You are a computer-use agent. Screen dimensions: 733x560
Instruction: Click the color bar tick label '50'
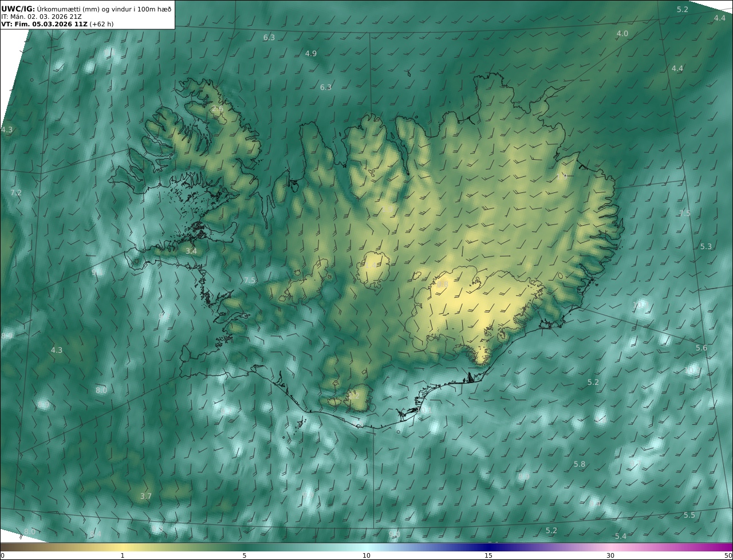coord(728,555)
